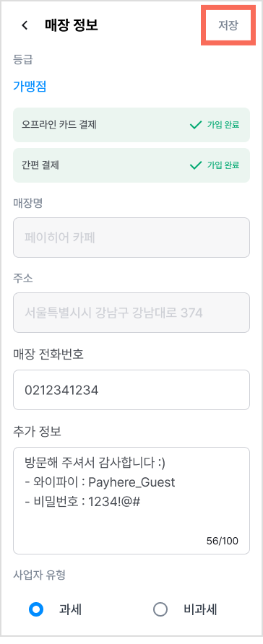The height and width of the screenshot is (644, 263).
Task: Click the 56/100 character counter
Action: 223,541
